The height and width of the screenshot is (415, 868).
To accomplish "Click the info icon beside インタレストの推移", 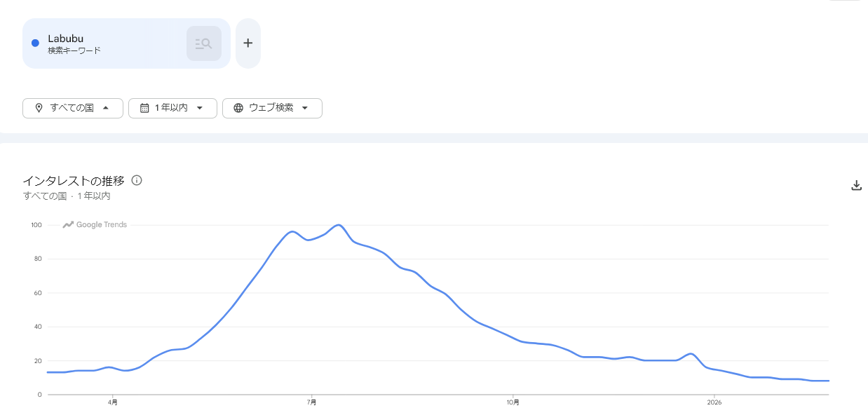I will point(137,180).
